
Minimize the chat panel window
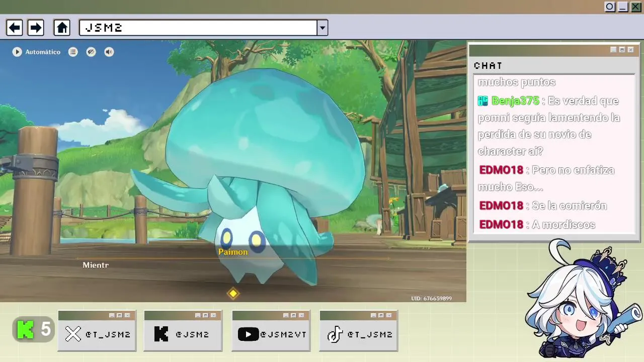click(x=613, y=50)
